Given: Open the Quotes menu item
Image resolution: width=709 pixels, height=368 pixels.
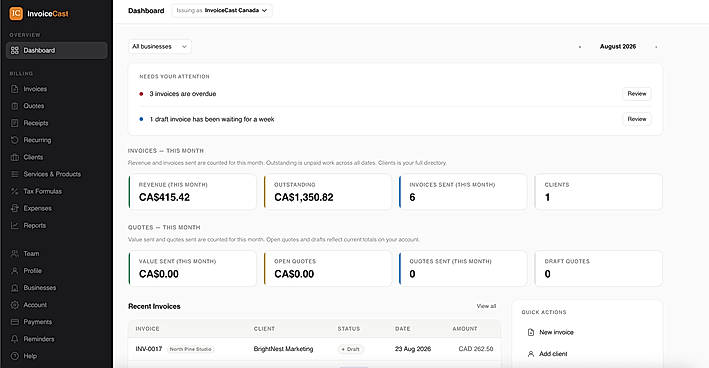Looking at the screenshot, I should tap(57, 106).
